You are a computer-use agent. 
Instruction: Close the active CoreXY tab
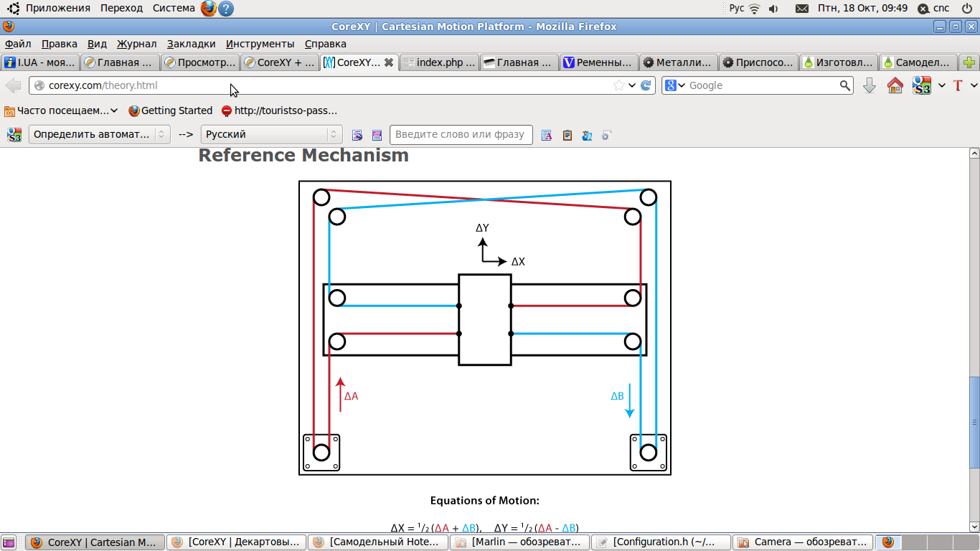[389, 62]
